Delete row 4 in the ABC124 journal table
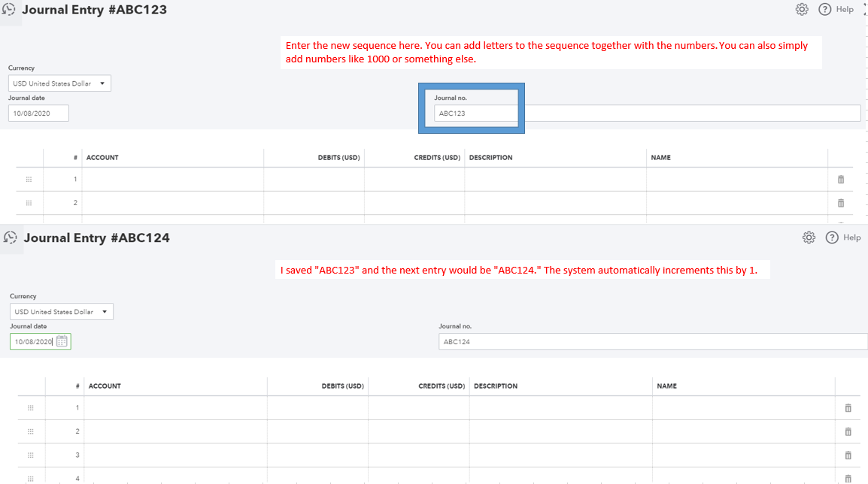This screenshot has height=484, width=868. (x=848, y=479)
